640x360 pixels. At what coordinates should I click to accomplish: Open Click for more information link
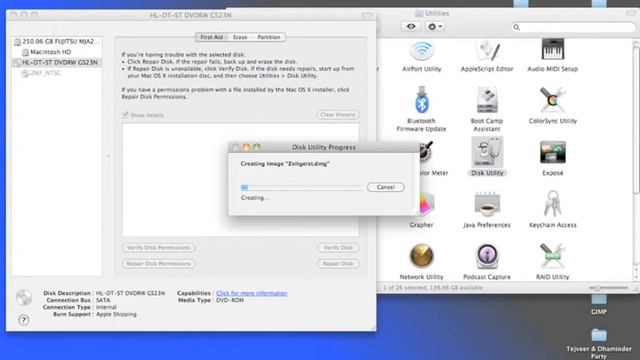click(x=251, y=293)
